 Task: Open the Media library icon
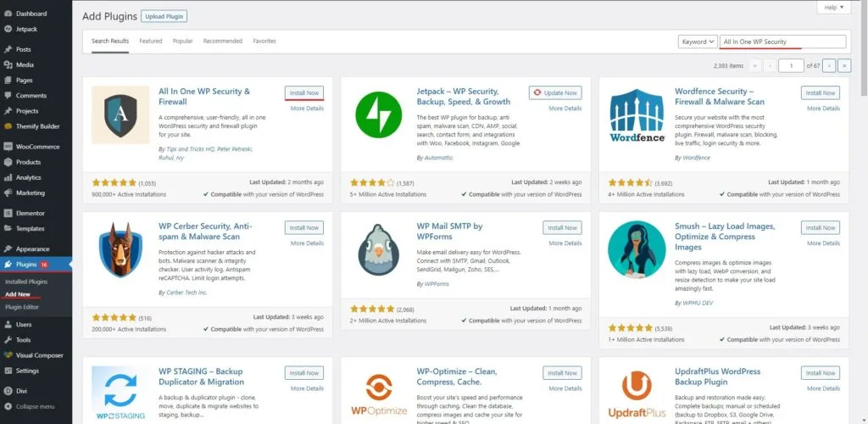[x=8, y=64]
